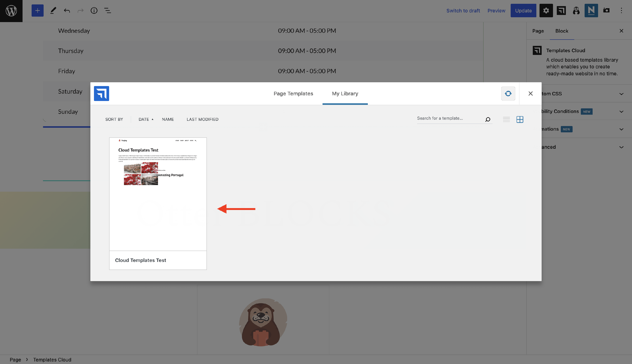Open the WordPress logo menu

11,11
